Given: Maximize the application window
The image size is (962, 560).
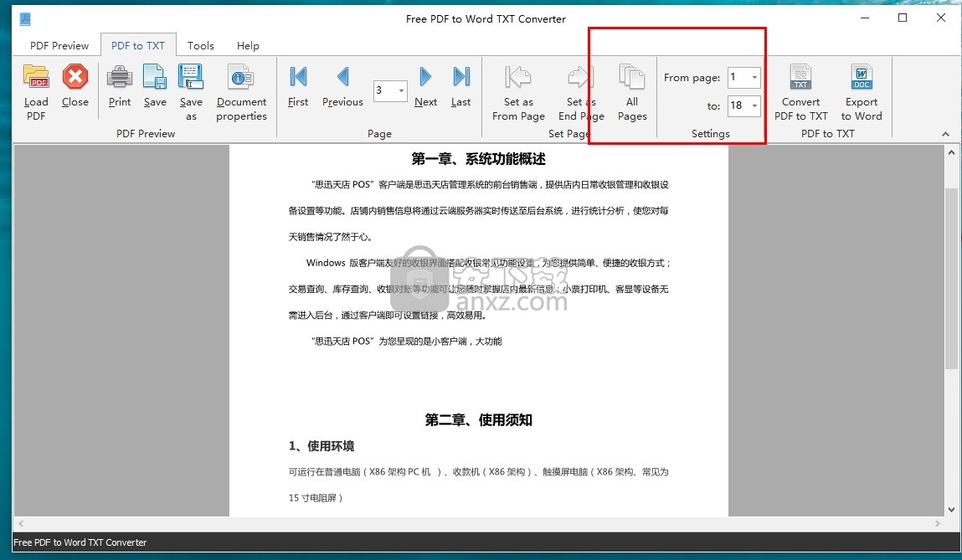Looking at the screenshot, I should pyautogui.click(x=903, y=18).
